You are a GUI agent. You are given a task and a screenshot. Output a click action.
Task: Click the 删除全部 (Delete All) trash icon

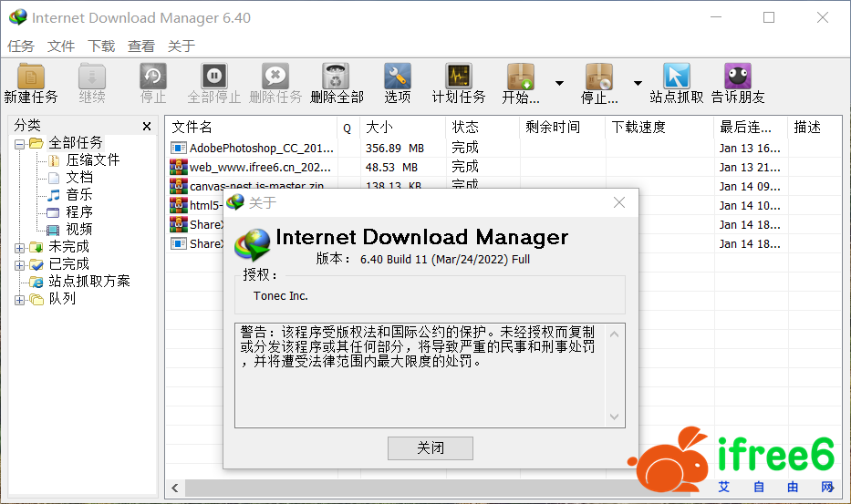tap(336, 77)
